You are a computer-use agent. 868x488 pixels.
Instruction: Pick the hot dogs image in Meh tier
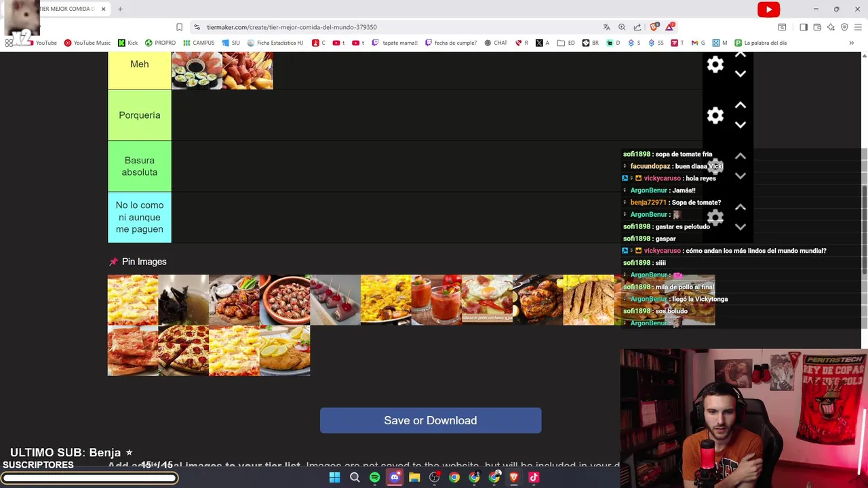248,70
